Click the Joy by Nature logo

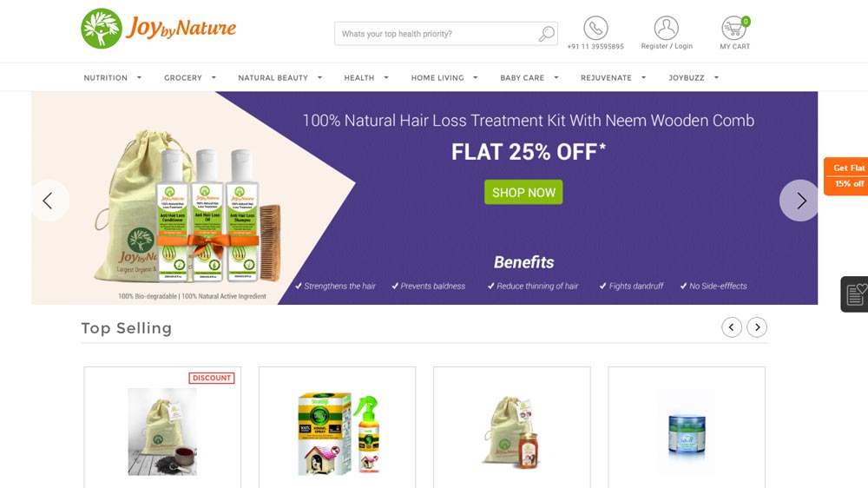coord(158,29)
